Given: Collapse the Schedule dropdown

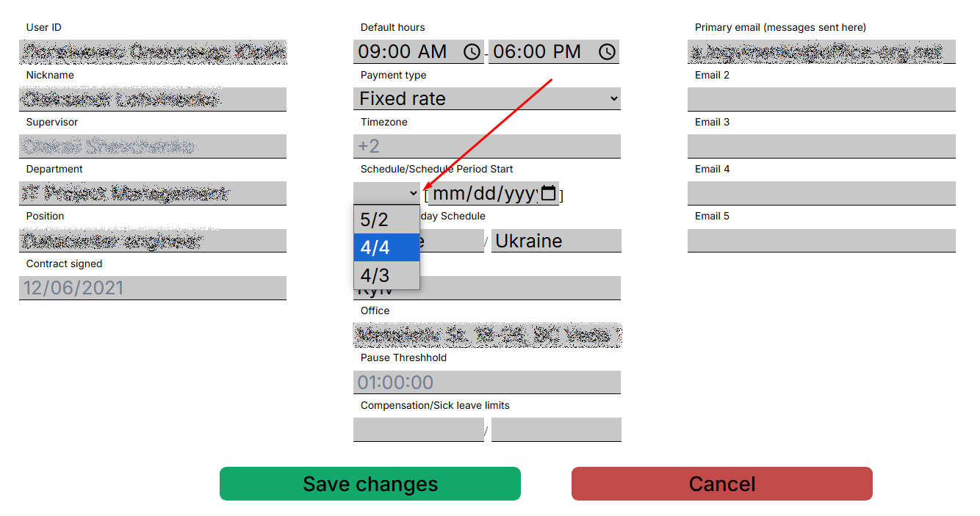Looking at the screenshot, I should tap(386, 193).
